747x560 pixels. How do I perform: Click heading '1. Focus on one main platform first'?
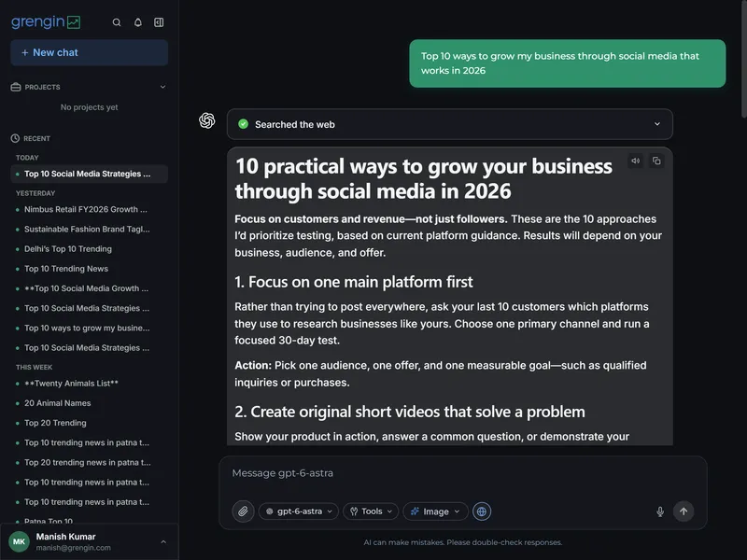354,282
